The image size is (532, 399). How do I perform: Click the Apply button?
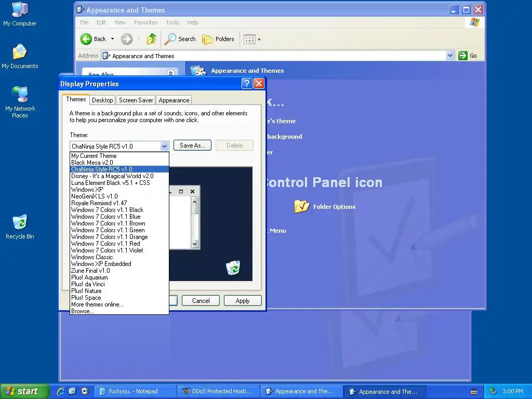(x=243, y=301)
